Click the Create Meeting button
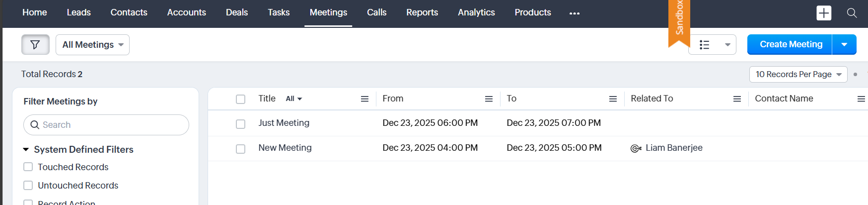 [791, 45]
